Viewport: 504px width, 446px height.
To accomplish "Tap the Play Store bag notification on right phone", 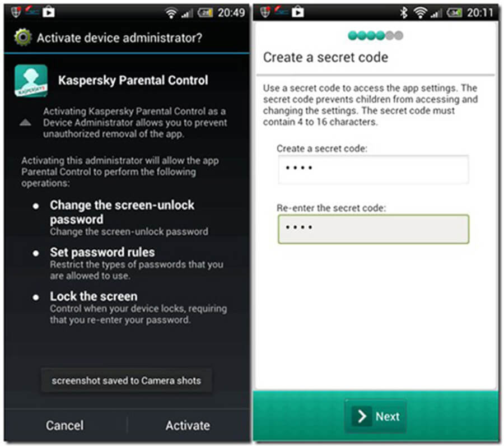I will [298, 12].
